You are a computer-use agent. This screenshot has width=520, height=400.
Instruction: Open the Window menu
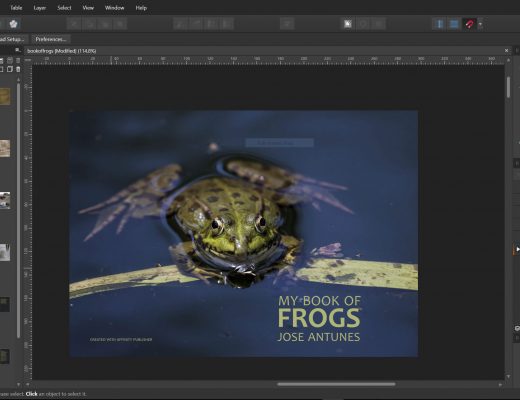(x=114, y=8)
